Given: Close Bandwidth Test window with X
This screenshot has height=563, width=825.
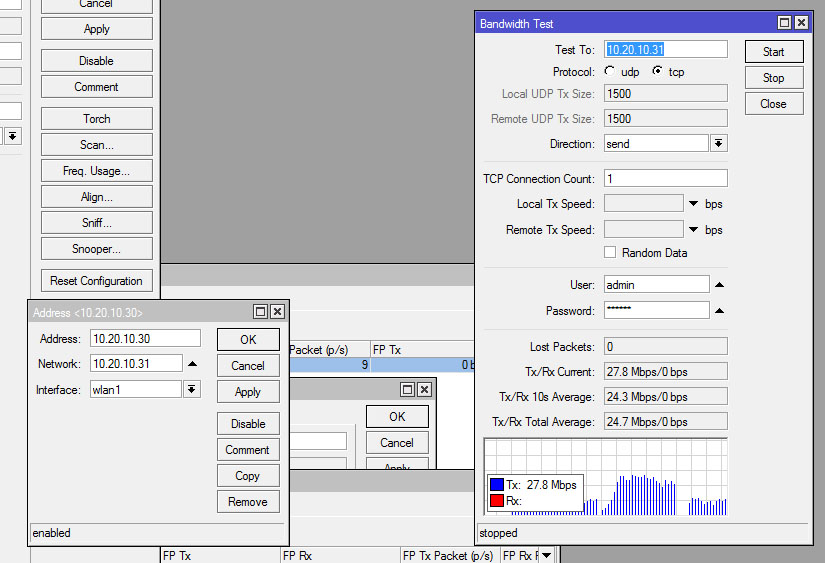Looking at the screenshot, I should pos(801,23).
